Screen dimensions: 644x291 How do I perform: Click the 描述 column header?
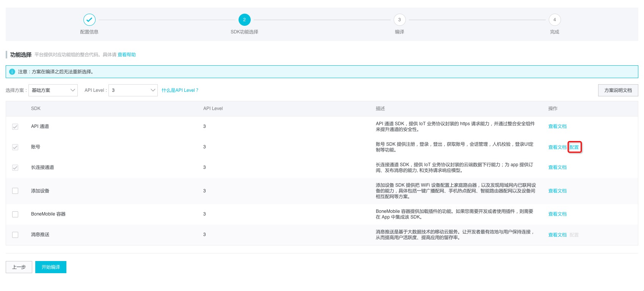click(x=380, y=109)
